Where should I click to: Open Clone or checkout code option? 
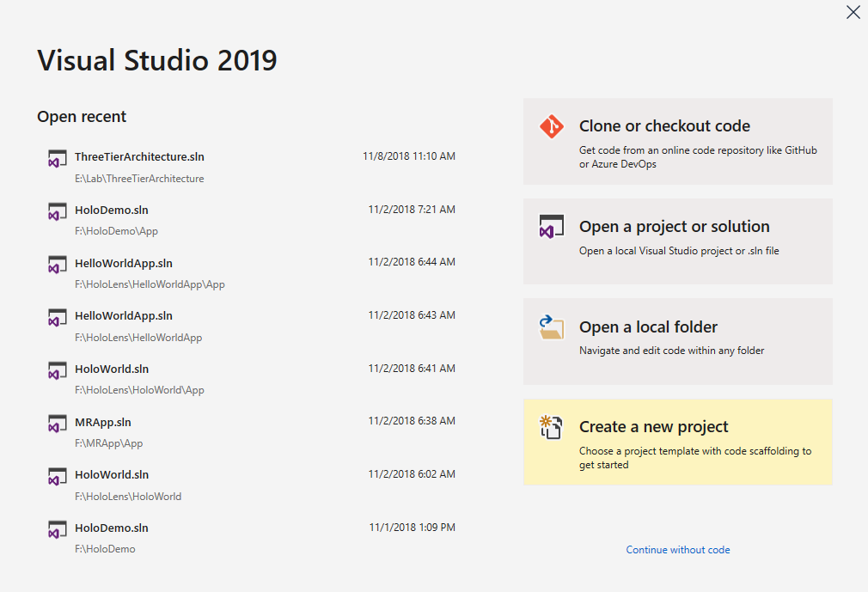(677, 142)
